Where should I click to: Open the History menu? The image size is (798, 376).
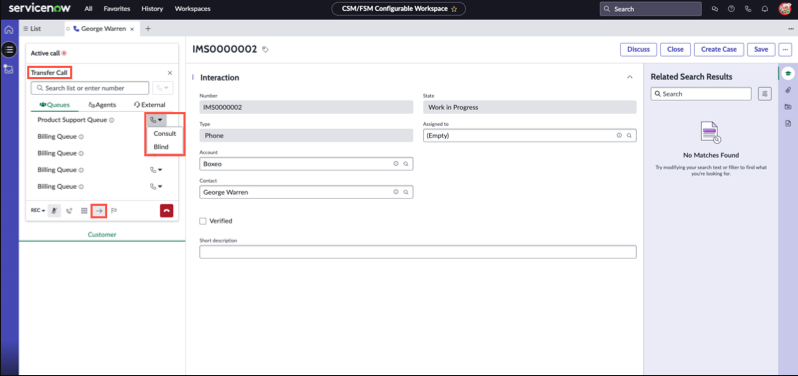[x=152, y=9]
